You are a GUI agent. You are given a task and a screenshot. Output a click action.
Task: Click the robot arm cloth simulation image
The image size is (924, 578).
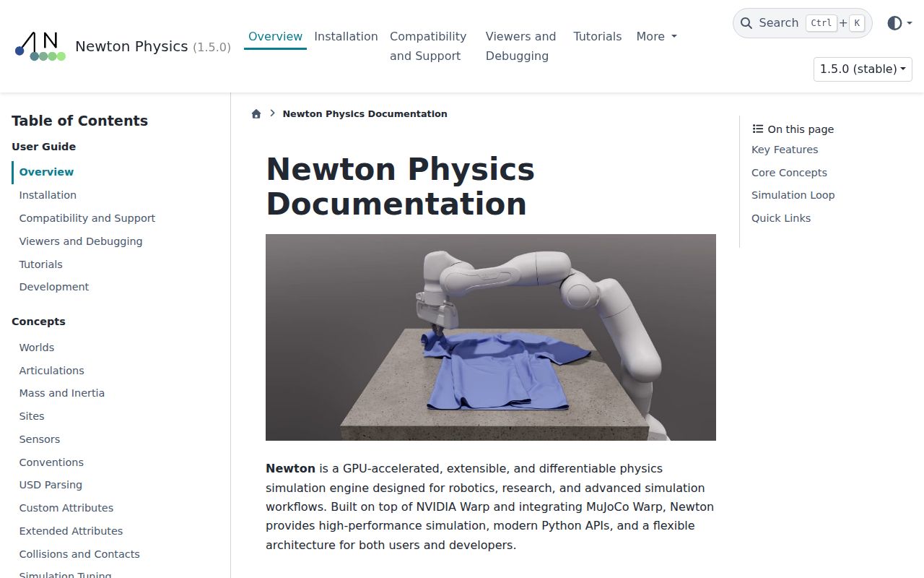pos(491,337)
